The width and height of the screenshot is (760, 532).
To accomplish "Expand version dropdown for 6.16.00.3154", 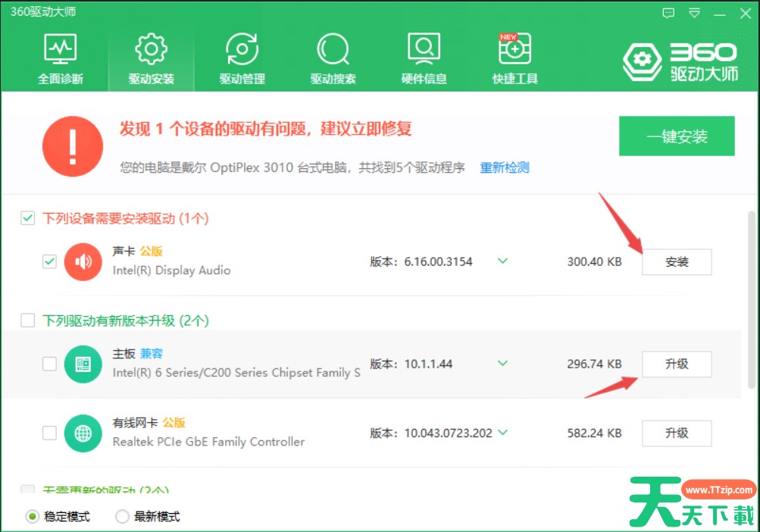I will pos(502,261).
